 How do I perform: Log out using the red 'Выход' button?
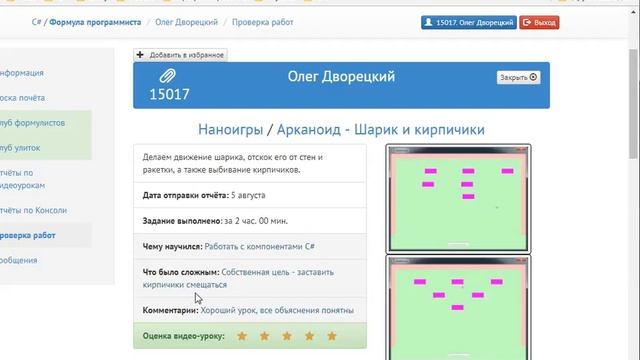click(539, 22)
